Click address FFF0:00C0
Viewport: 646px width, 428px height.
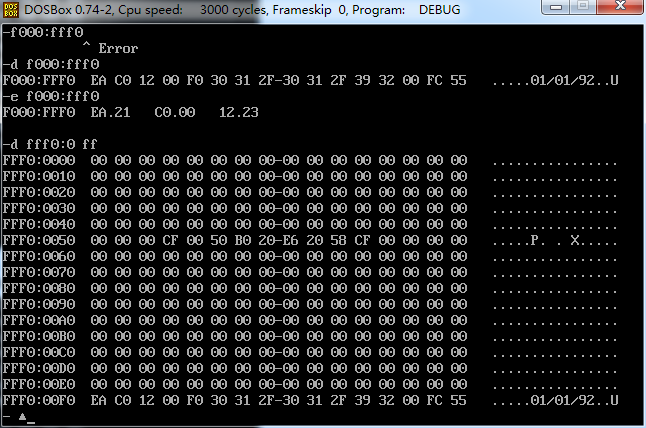39,353
